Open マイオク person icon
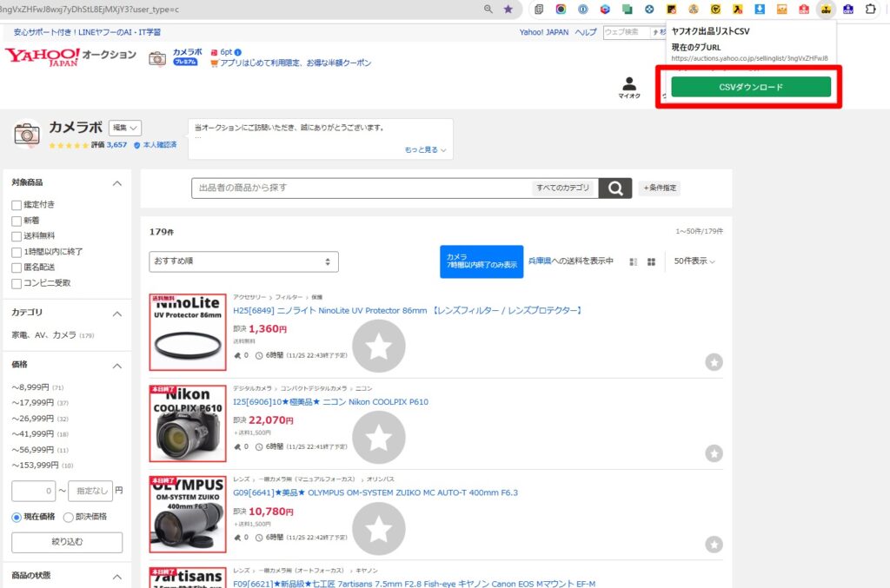The height and width of the screenshot is (588, 890). click(x=629, y=85)
